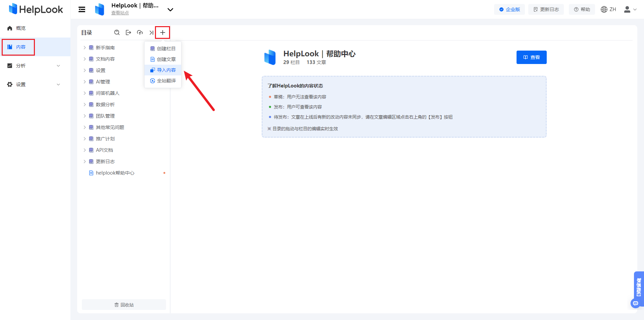Expand the API文档 category chevron
The height and width of the screenshot is (320, 644).
(x=85, y=150)
